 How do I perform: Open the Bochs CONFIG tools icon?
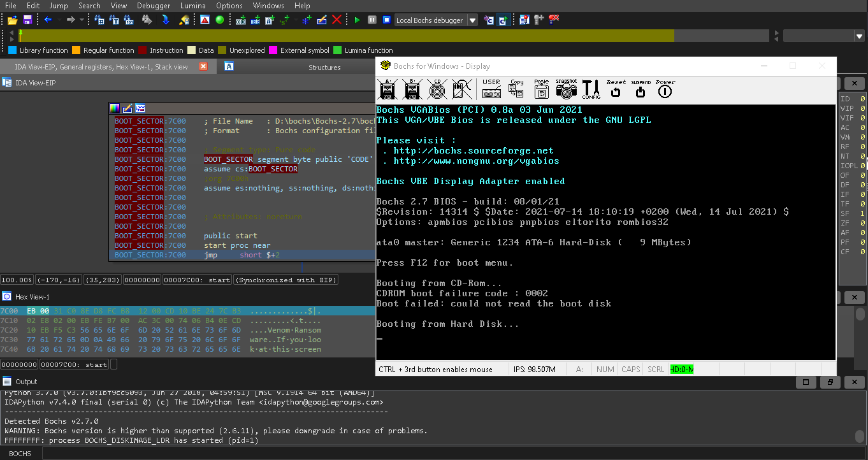click(591, 89)
